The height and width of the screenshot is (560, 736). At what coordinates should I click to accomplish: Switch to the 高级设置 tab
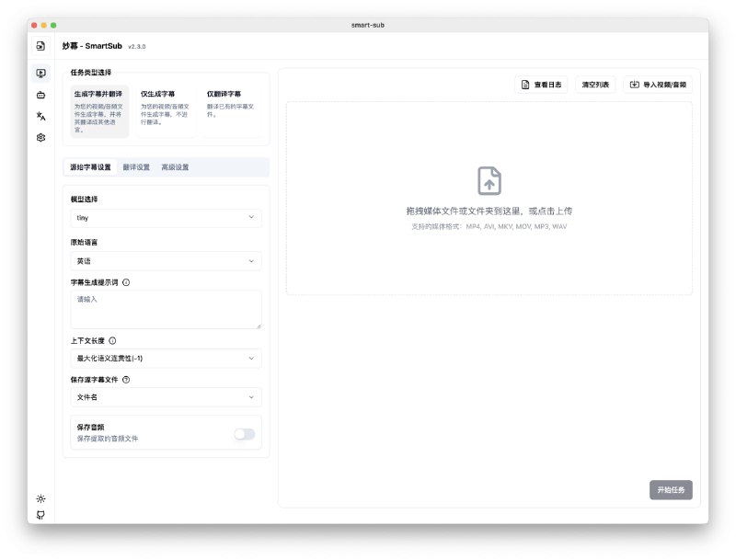pyautogui.click(x=175, y=167)
